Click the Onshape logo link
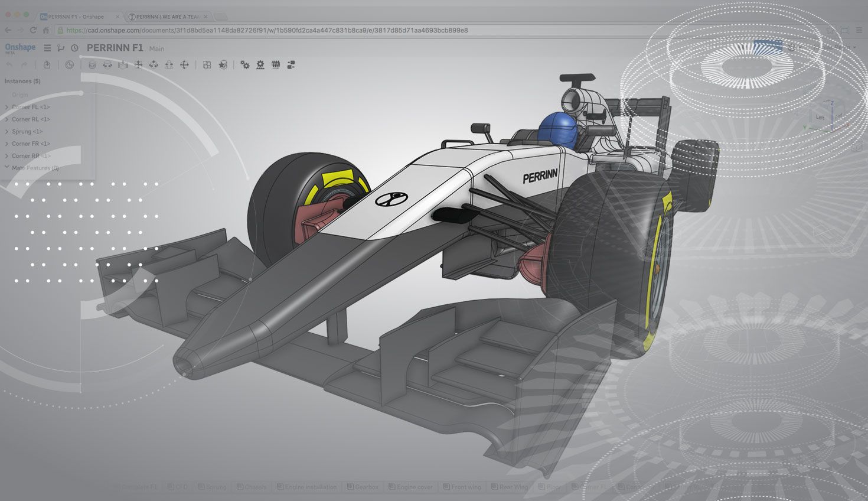 [x=20, y=48]
